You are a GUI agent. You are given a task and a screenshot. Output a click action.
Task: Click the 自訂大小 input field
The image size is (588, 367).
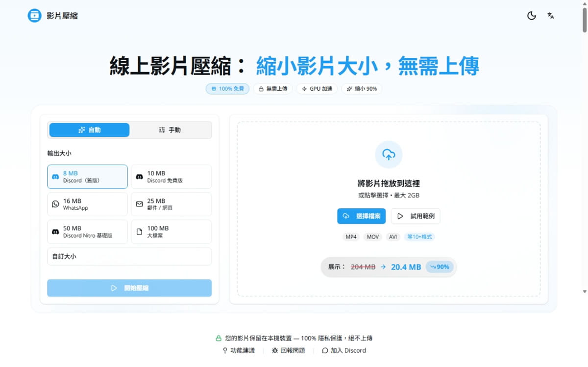pyautogui.click(x=129, y=256)
